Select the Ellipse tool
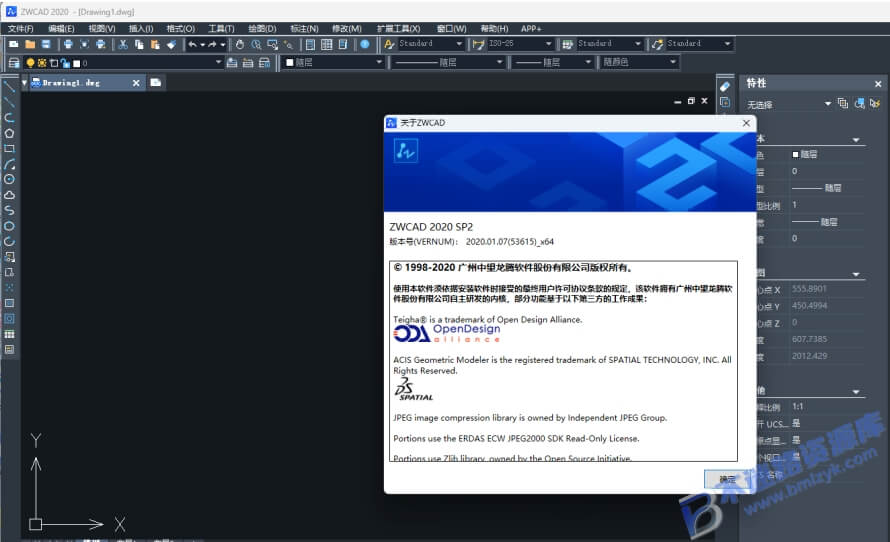Image resolution: width=890 pixels, height=542 pixels. (9, 226)
